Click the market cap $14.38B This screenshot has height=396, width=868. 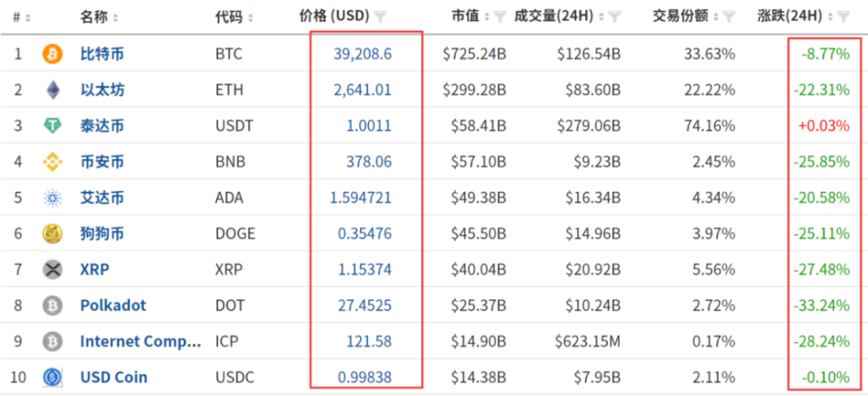click(x=478, y=377)
